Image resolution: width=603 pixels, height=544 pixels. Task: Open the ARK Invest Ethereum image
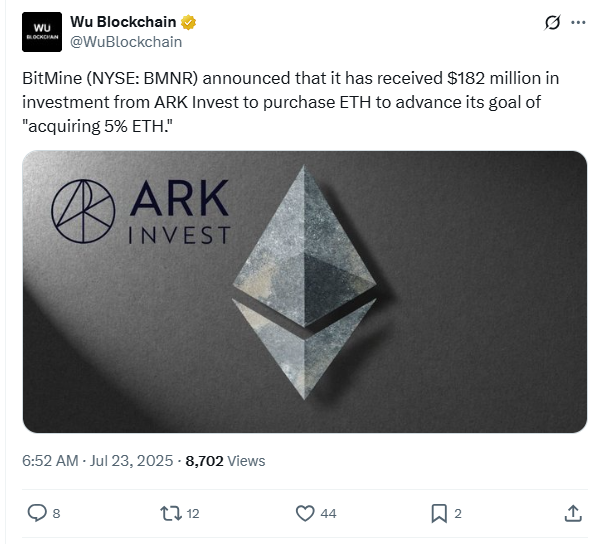pyautogui.click(x=305, y=292)
